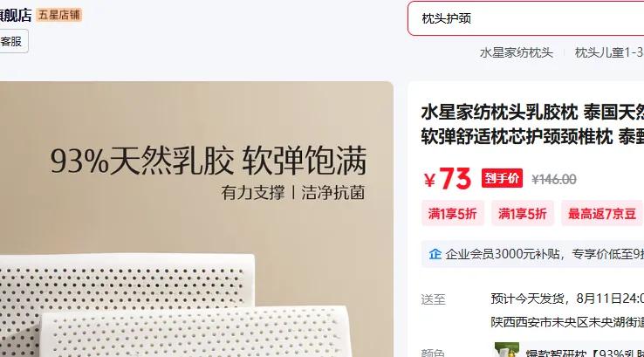
Task: Select the 爆款智研枕 color option thumbnail
Action: pyautogui.click(x=507, y=350)
